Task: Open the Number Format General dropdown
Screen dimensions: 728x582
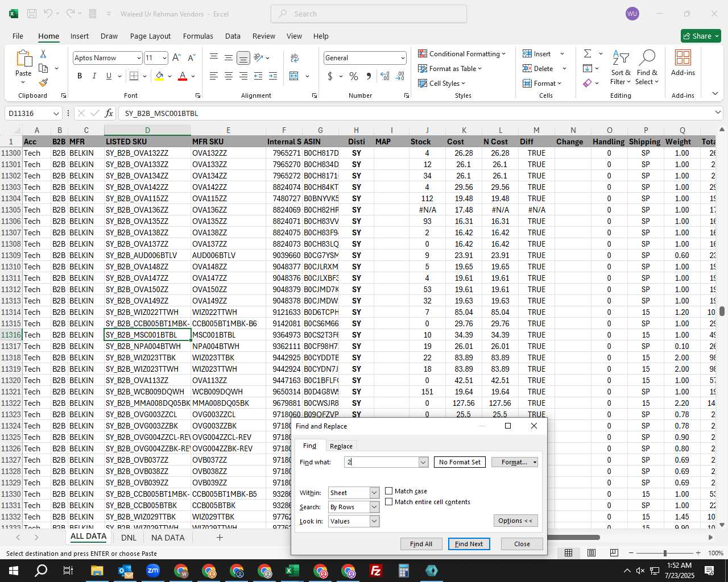Action: point(403,58)
